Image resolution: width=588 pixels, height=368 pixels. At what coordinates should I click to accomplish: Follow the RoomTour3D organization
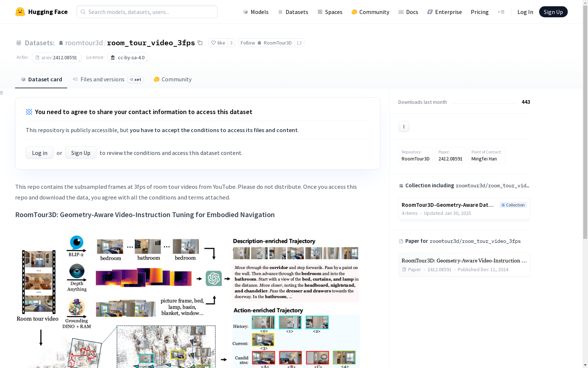tap(266, 43)
